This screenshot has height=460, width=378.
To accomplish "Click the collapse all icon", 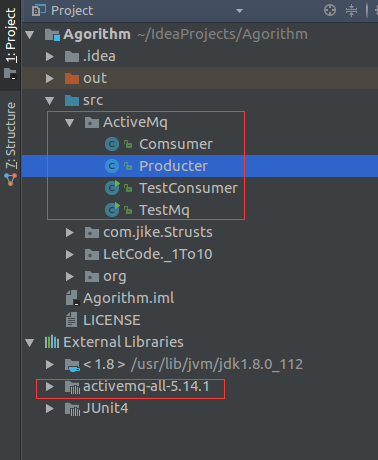I will [x=351, y=10].
